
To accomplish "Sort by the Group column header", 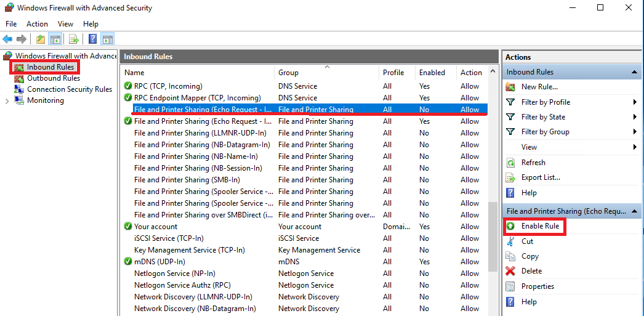I will click(327, 72).
